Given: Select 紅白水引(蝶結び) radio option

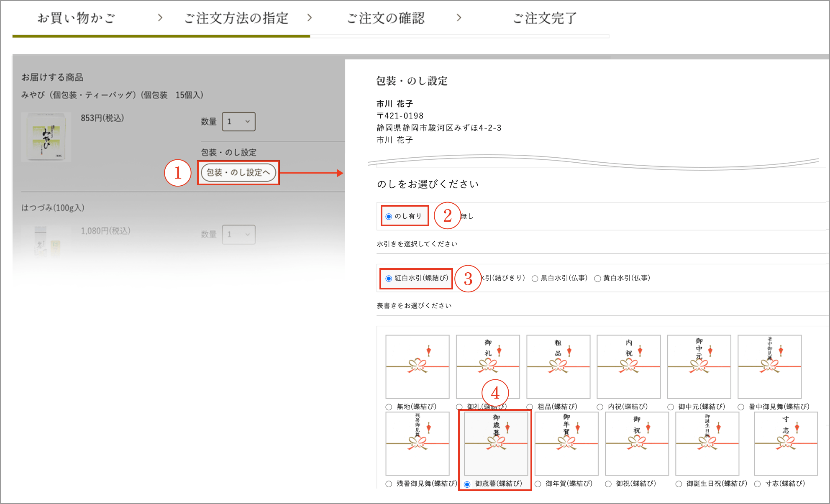Looking at the screenshot, I should click(389, 279).
